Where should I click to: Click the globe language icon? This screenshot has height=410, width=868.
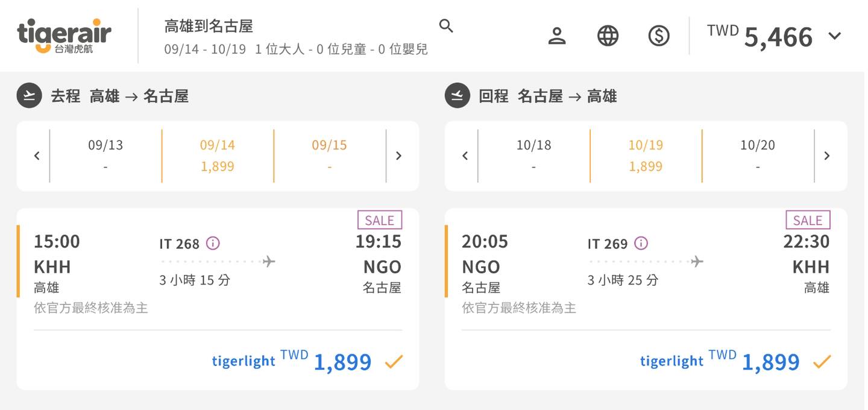[608, 36]
